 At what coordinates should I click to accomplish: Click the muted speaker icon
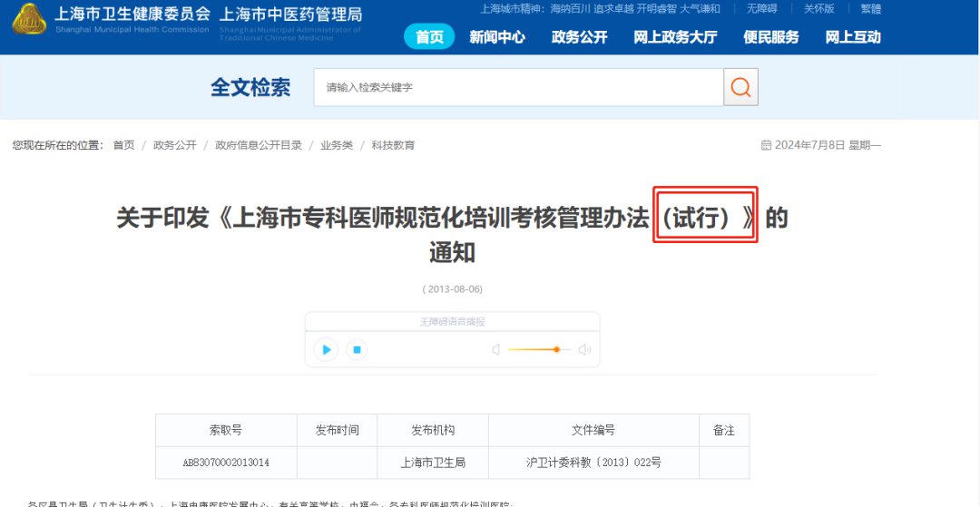496,350
